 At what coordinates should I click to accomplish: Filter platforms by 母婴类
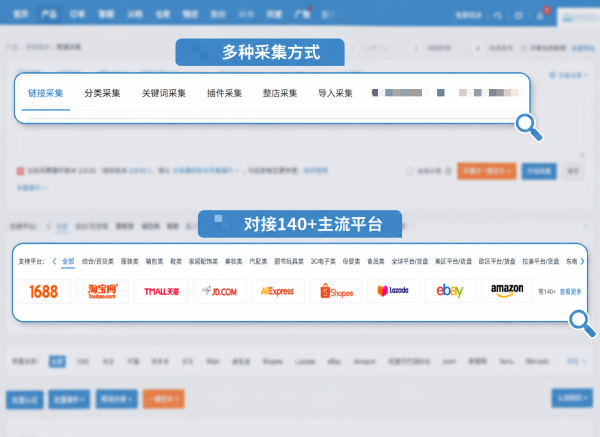tap(351, 261)
